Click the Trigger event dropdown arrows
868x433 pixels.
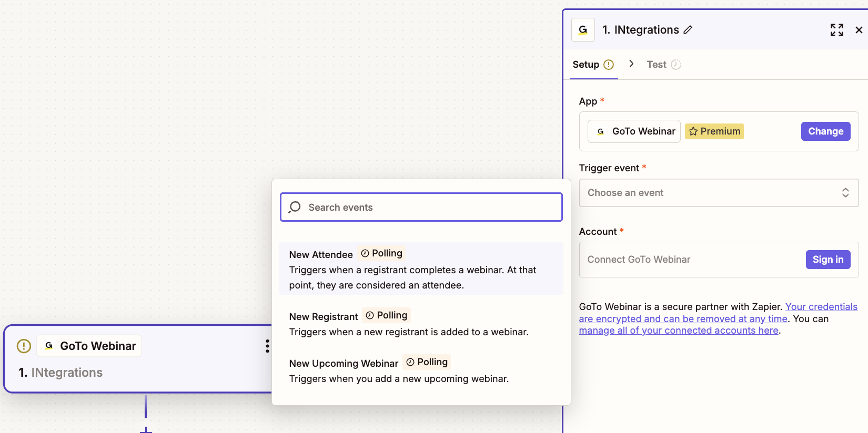tap(845, 193)
